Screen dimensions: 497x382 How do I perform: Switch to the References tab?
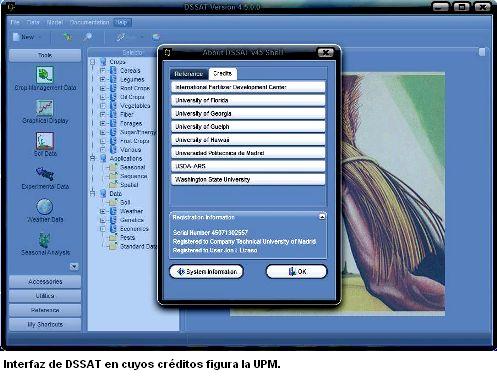point(189,74)
